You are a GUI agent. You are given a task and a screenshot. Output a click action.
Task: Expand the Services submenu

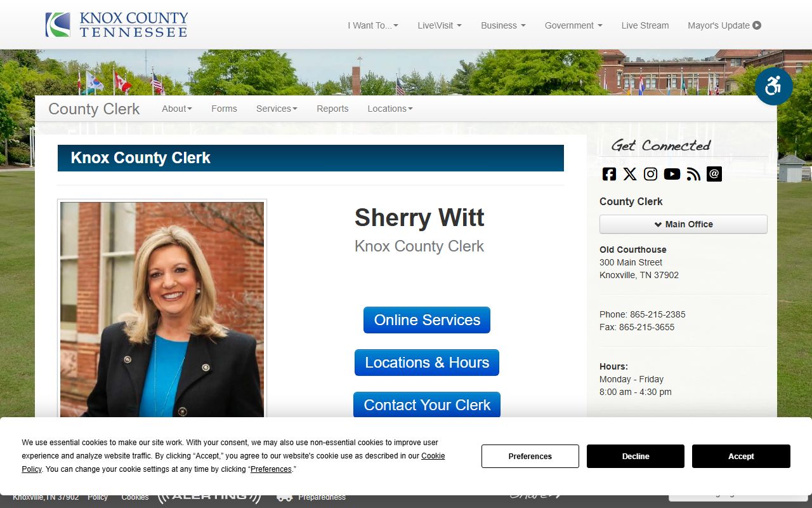[x=277, y=109]
